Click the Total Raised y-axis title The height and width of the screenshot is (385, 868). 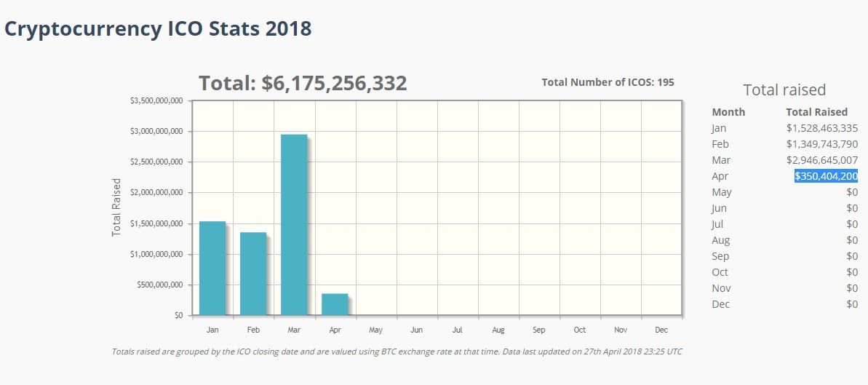(x=116, y=207)
